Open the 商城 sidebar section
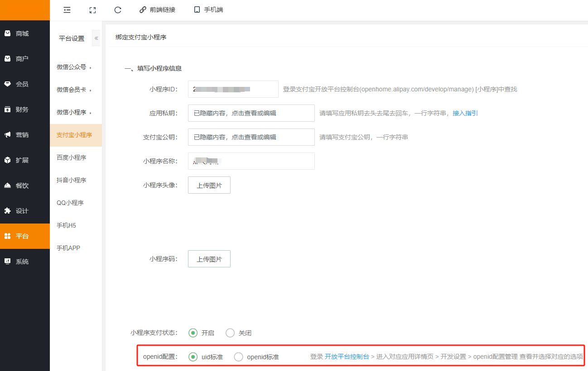588x371 pixels. coord(22,33)
